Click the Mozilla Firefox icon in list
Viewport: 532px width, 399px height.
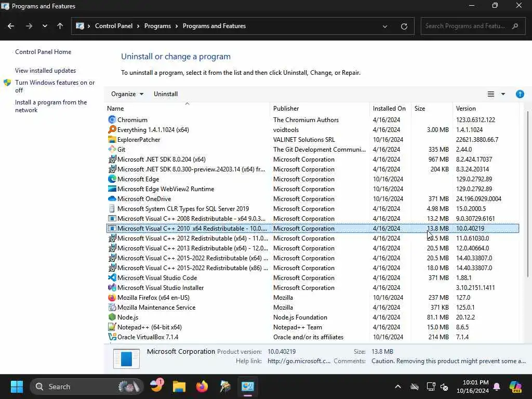tap(112, 298)
